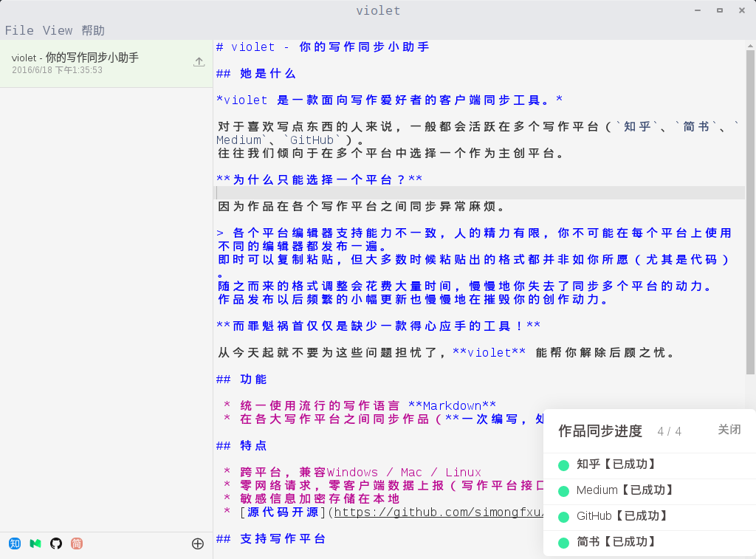The height and width of the screenshot is (559, 756).
Task: Click the 知乎【已成功】 sync row
Action: pyautogui.click(x=650, y=465)
